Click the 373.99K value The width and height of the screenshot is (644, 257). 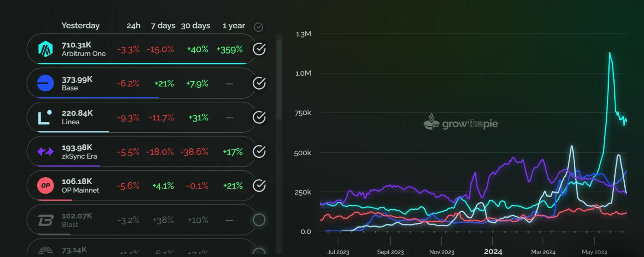point(77,79)
